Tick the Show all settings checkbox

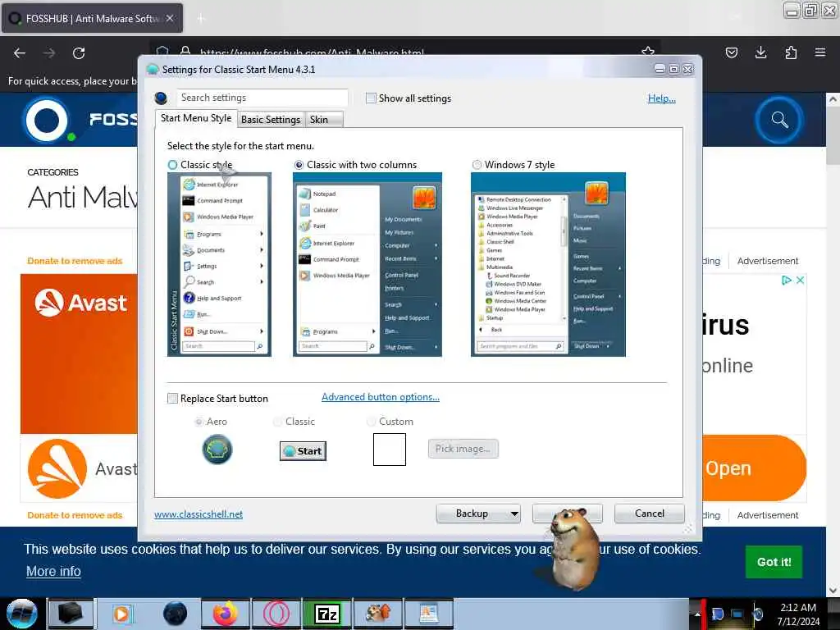click(x=371, y=98)
